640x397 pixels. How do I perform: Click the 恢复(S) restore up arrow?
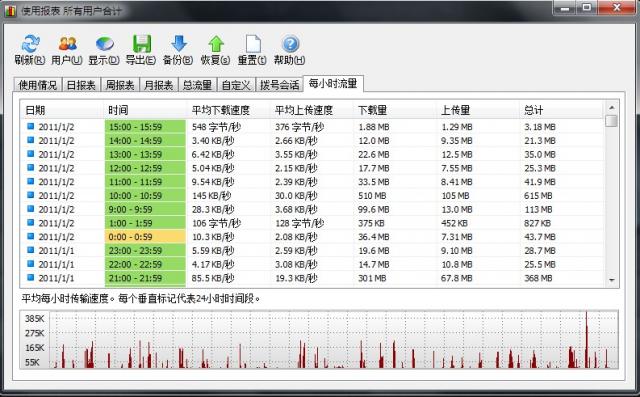pyautogui.click(x=216, y=44)
